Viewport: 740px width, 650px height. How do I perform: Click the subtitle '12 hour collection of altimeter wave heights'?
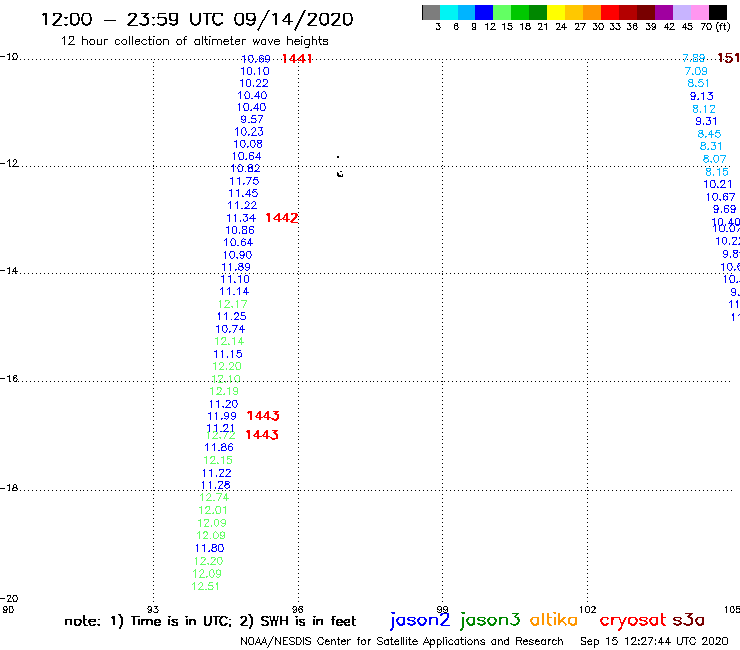click(x=194, y=41)
